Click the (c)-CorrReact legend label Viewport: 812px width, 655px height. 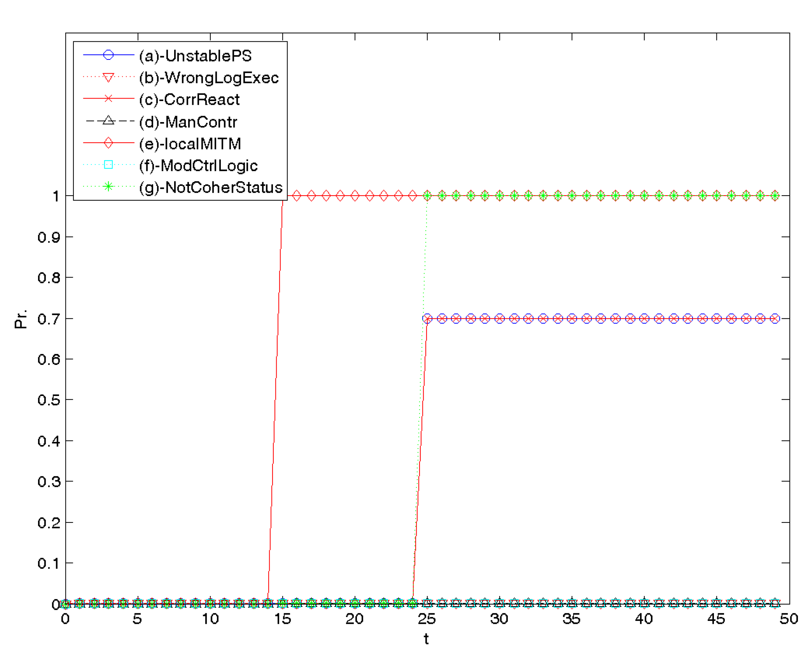click(x=189, y=100)
